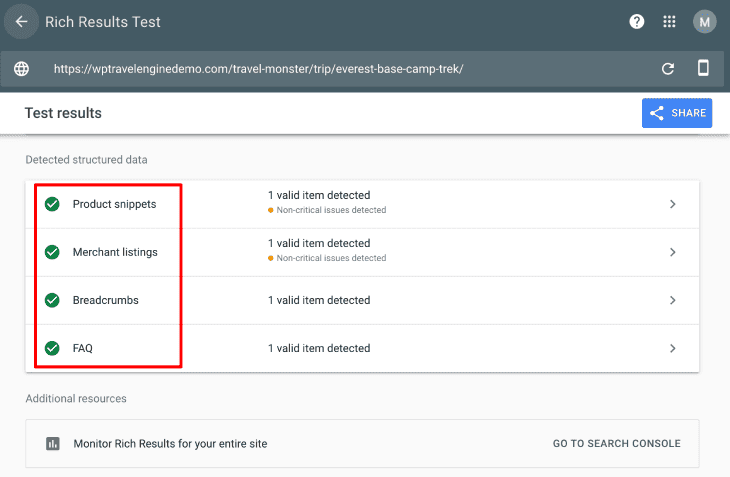Expand the Breadcrumbs row chevron
730x477 pixels.
672,300
